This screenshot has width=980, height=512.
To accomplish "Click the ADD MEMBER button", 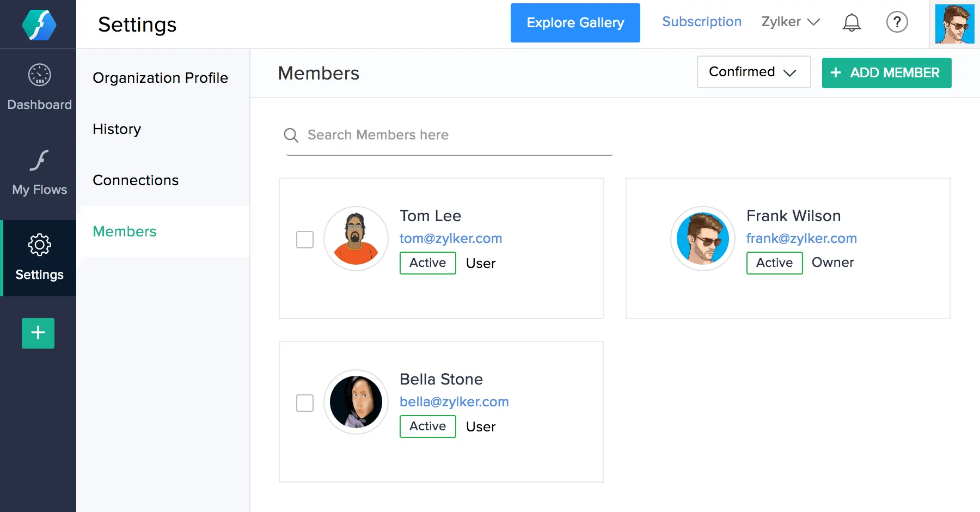I will [886, 73].
